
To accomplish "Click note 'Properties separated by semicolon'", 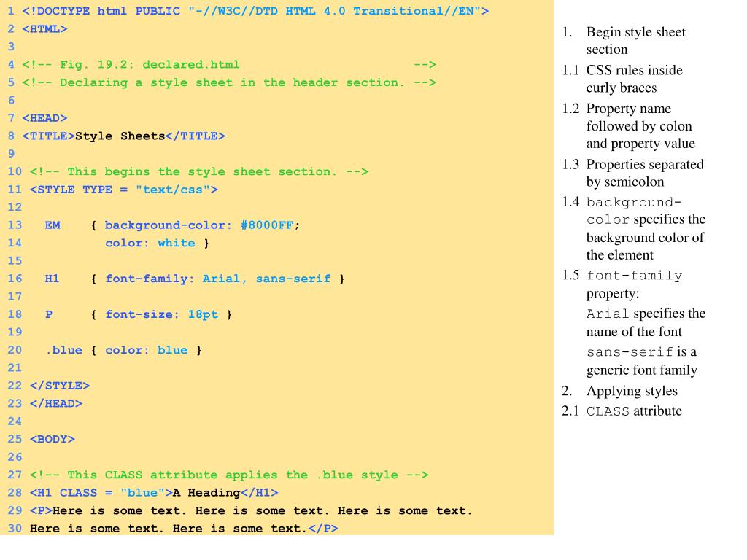I will (645, 172).
